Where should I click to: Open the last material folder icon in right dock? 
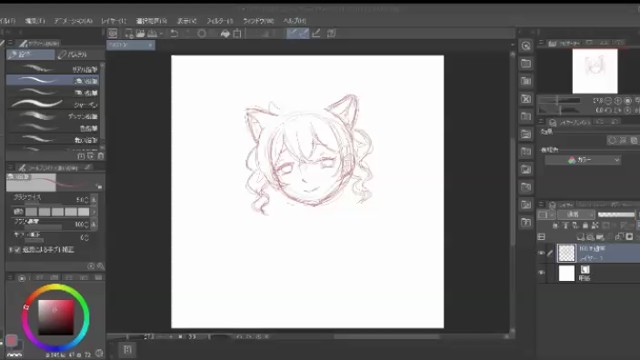point(526,222)
